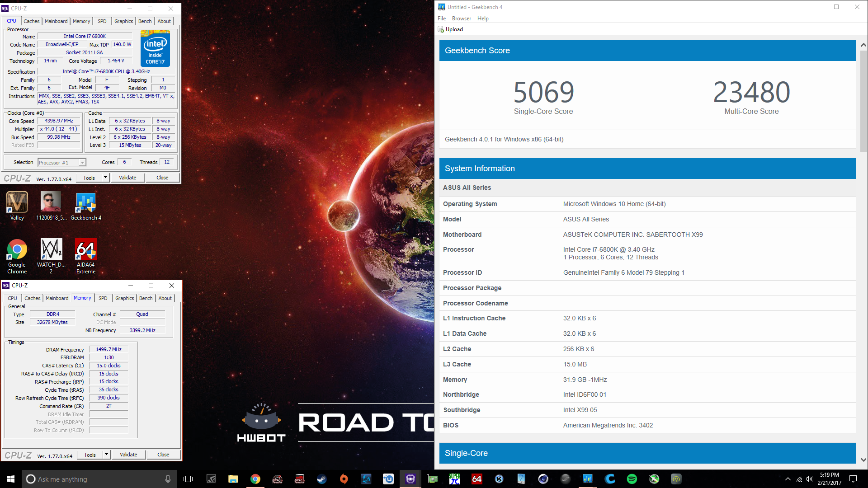Click the Windows Start button
868x488 pixels.
[11, 479]
